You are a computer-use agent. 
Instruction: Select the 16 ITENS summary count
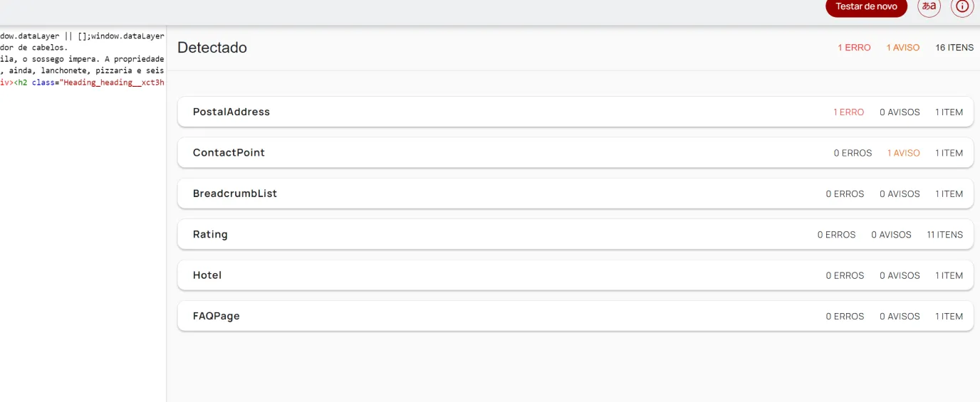[x=954, y=48]
